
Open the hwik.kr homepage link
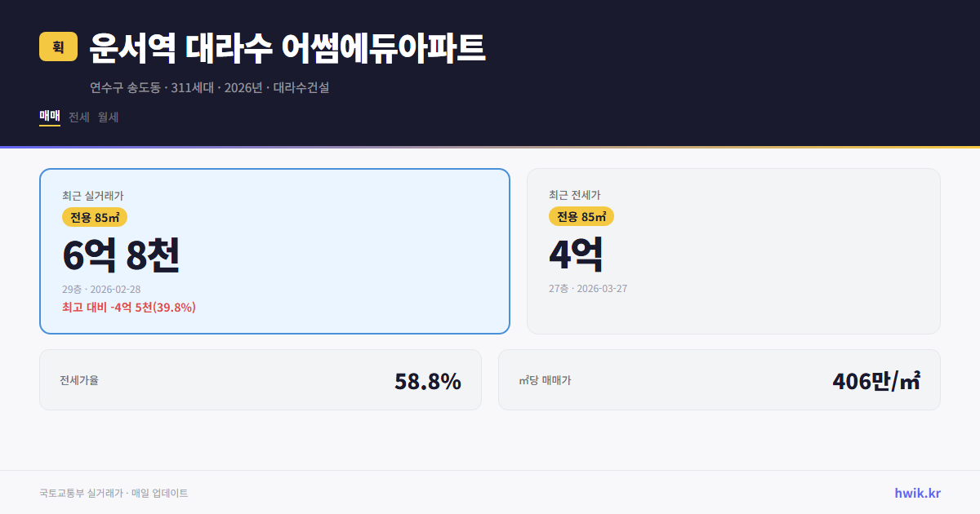[918, 493]
